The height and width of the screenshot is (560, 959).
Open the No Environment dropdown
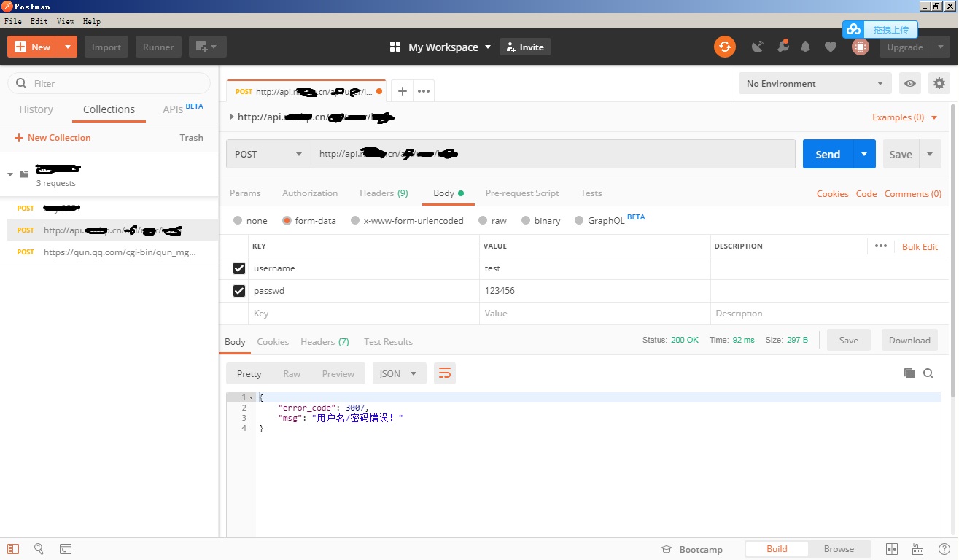point(815,84)
